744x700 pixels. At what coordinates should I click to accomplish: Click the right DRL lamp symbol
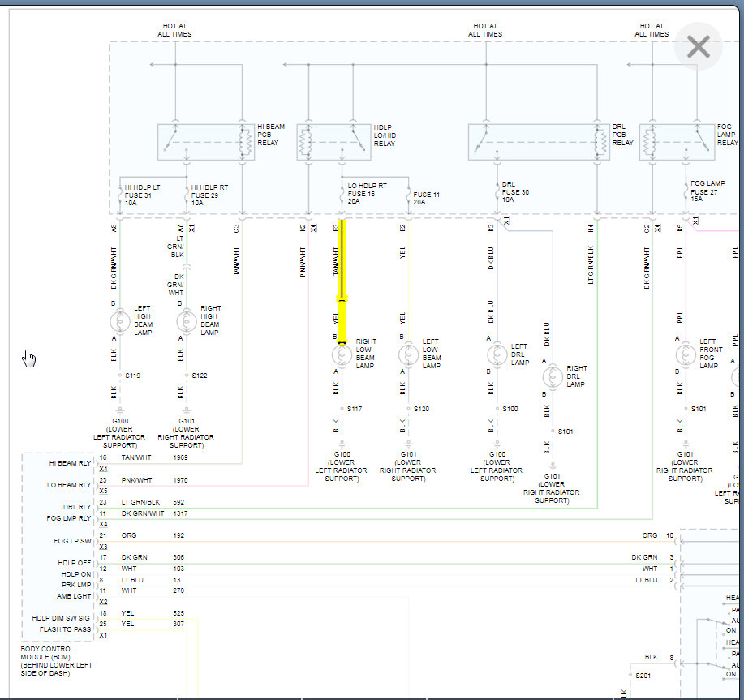tap(553, 377)
